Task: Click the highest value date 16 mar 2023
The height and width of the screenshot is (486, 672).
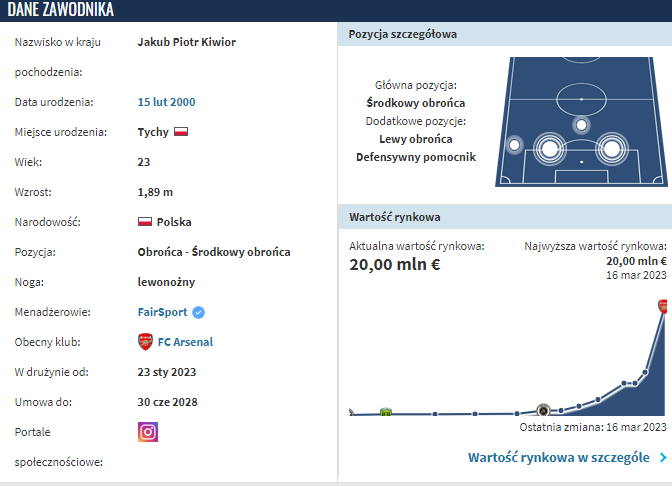Action: [x=636, y=275]
